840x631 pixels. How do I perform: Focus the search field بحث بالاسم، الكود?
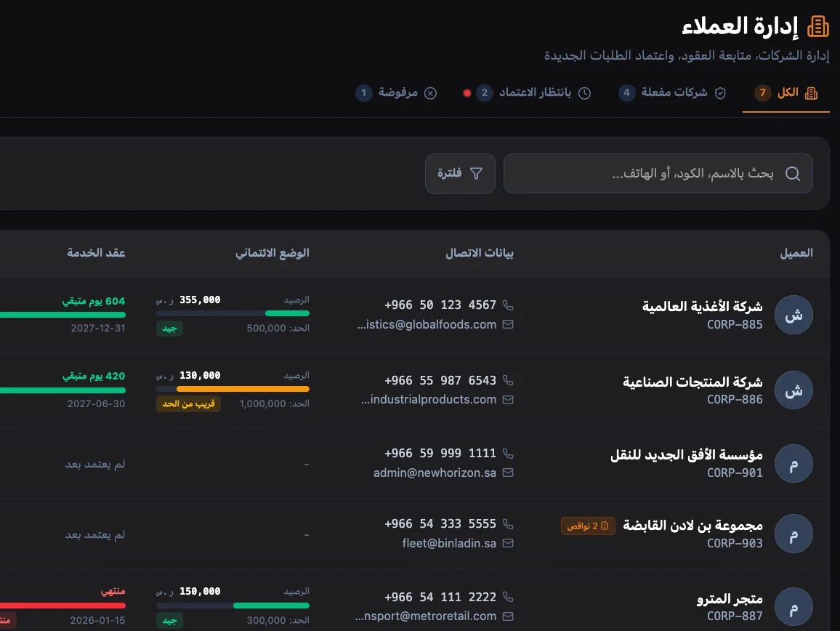click(658, 174)
